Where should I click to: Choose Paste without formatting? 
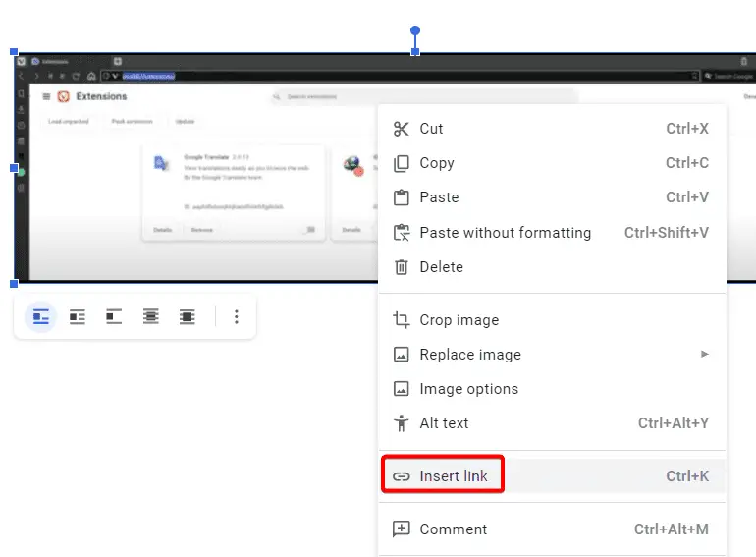552,233
